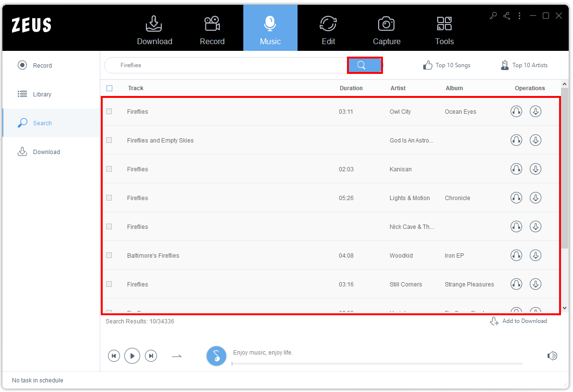573x392 pixels.
Task: Click the magnifier search button
Action: [365, 65]
